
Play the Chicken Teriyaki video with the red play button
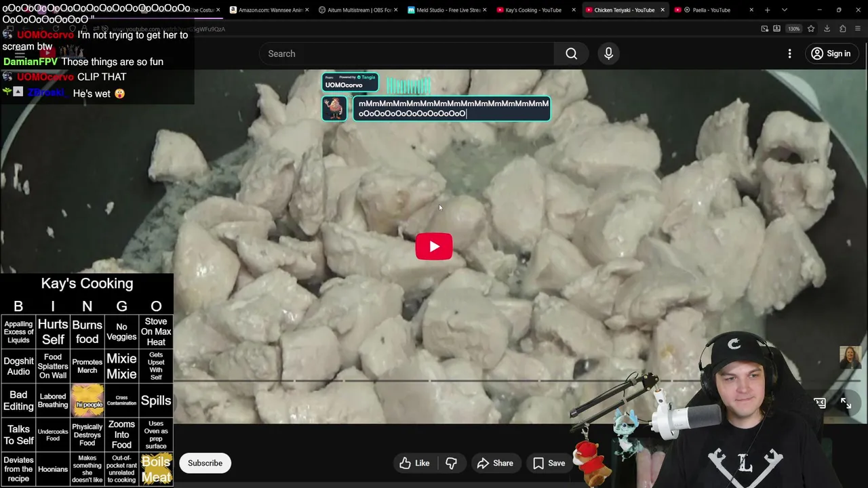click(x=434, y=247)
